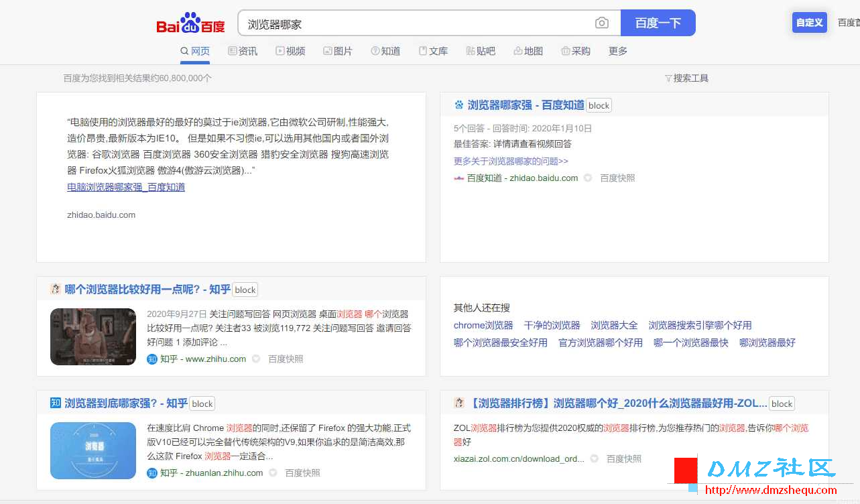The image size is (860, 504).
Task: Open 百度快照 for xiazai.zol.com.cn result
Action: pyautogui.click(x=624, y=459)
